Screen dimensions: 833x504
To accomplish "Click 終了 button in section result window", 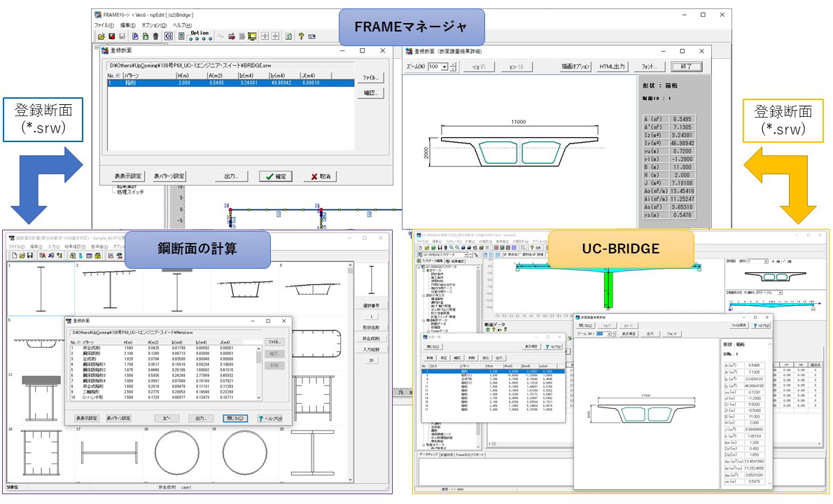I will 687,66.
